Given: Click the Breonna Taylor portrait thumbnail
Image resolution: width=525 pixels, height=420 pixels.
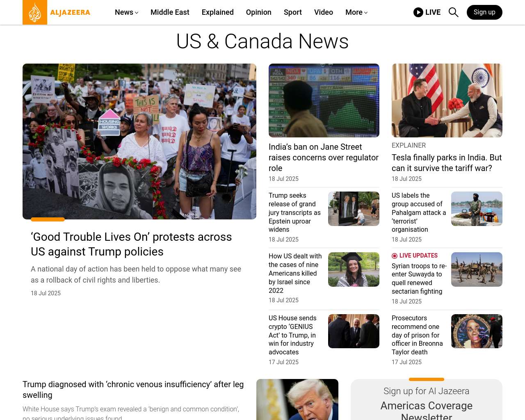Looking at the screenshot, I should coord(477,331).
